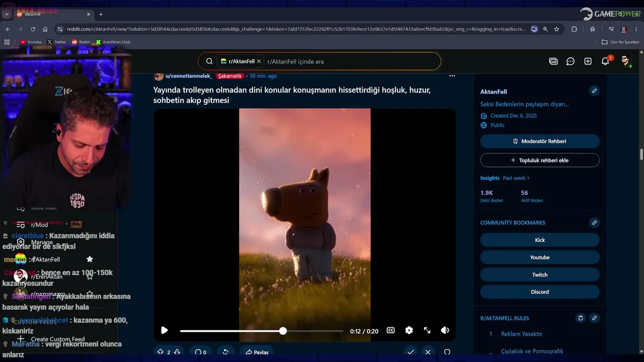Play the Reddit post video
The image size is (644, 362).
click(164, 330)
